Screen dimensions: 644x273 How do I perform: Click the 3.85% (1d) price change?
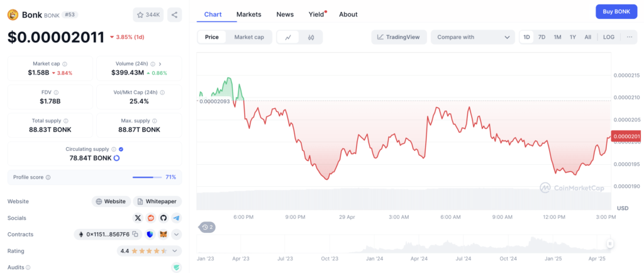click(x=127, y=37)
